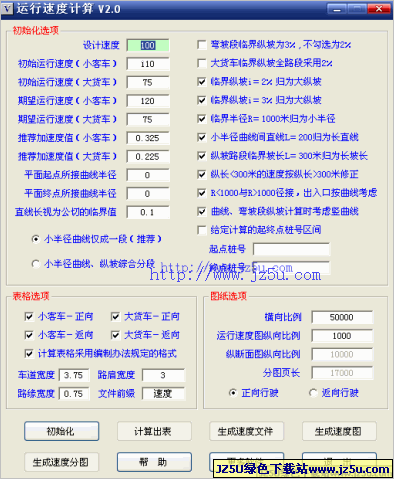
Task: Toggle 计算表格采用编制办法规定的格式 checkbox
Action: 29,353
